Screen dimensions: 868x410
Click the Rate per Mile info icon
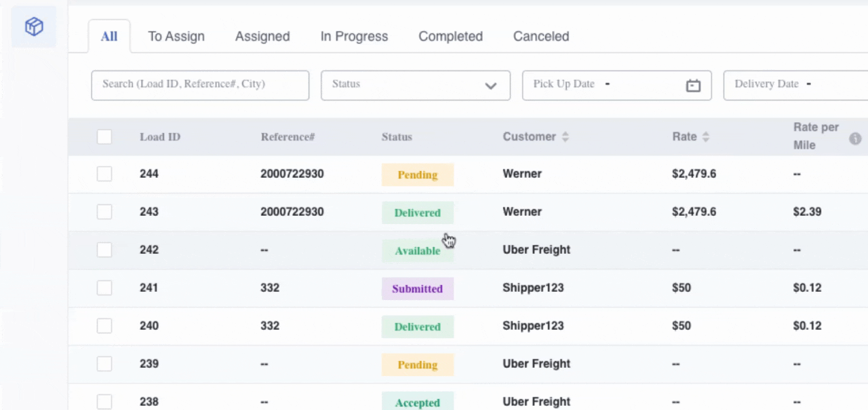click(855, 138)
